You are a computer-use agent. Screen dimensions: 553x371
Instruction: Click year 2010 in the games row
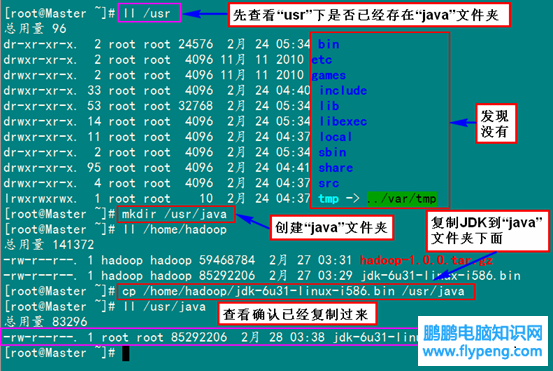point(290,75)
